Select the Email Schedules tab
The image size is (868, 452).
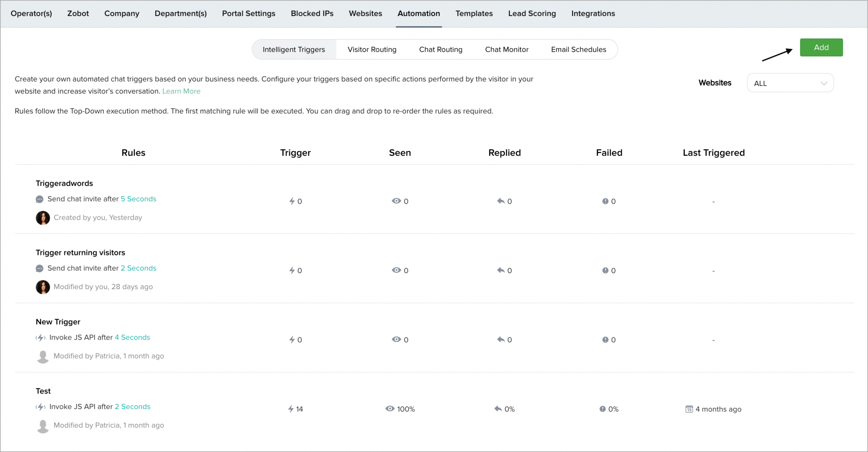[x=579, y=49]
